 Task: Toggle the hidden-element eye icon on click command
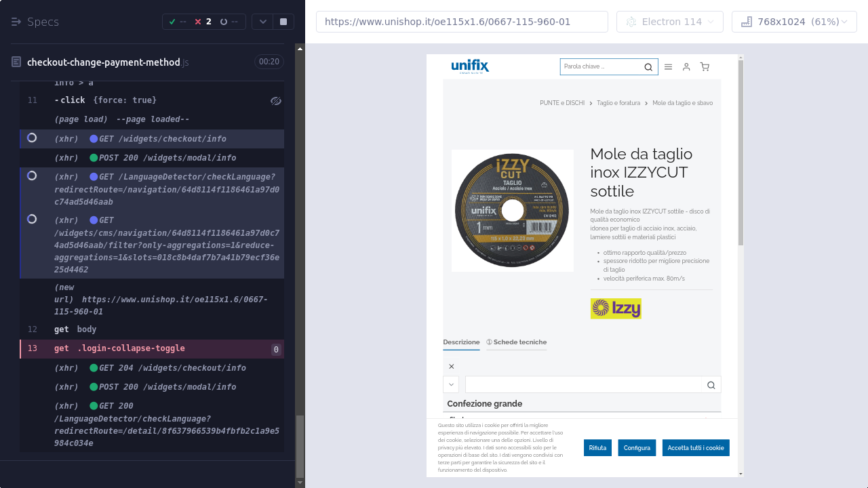(x=275, y=101)
